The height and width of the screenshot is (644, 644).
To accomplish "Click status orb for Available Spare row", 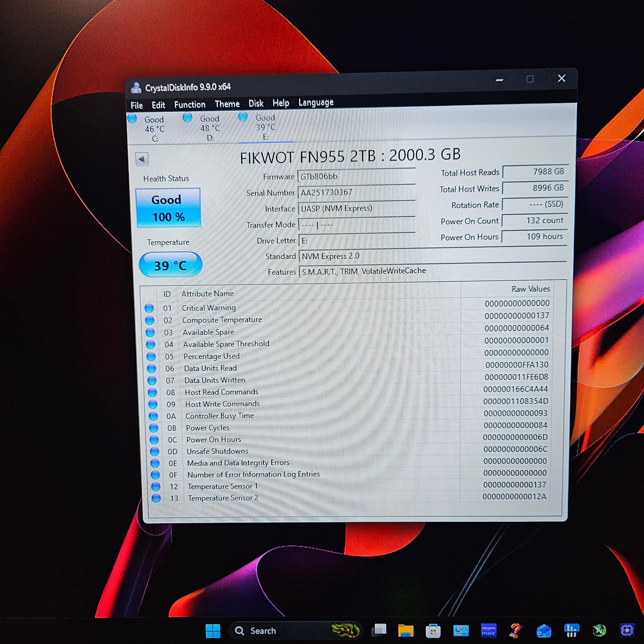I will point(150,333).
